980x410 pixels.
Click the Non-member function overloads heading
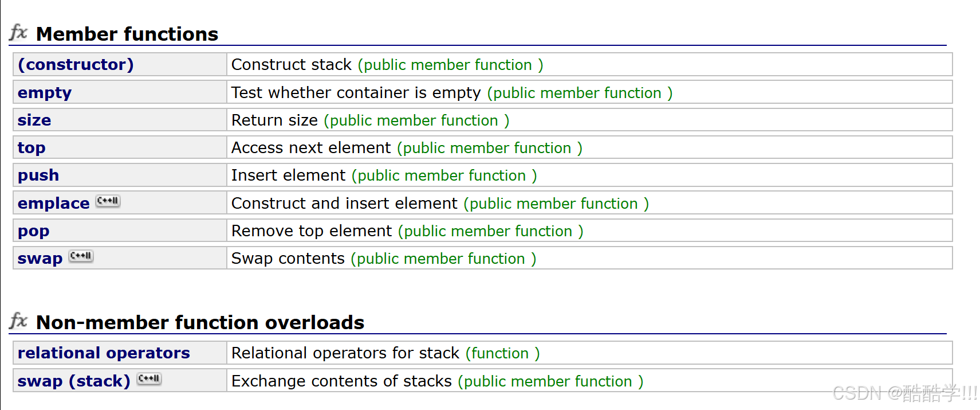[x=200, y=322]
